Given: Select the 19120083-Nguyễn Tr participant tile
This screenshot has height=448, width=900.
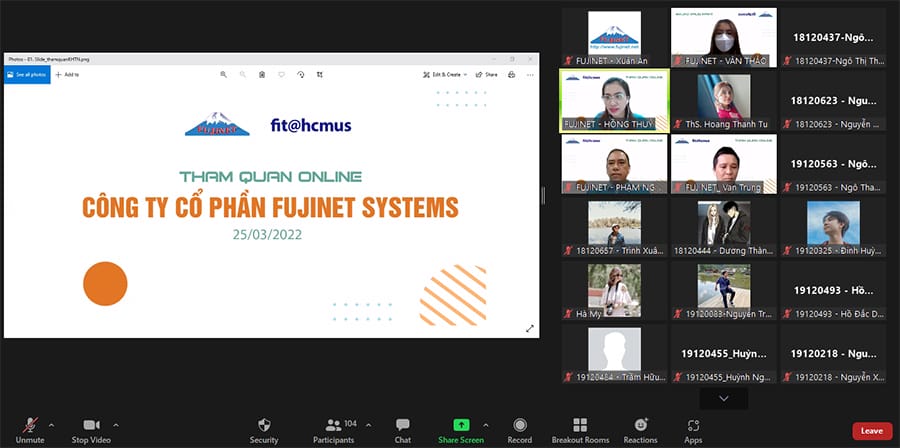Looking at the screenshot, I should point(724,291).
